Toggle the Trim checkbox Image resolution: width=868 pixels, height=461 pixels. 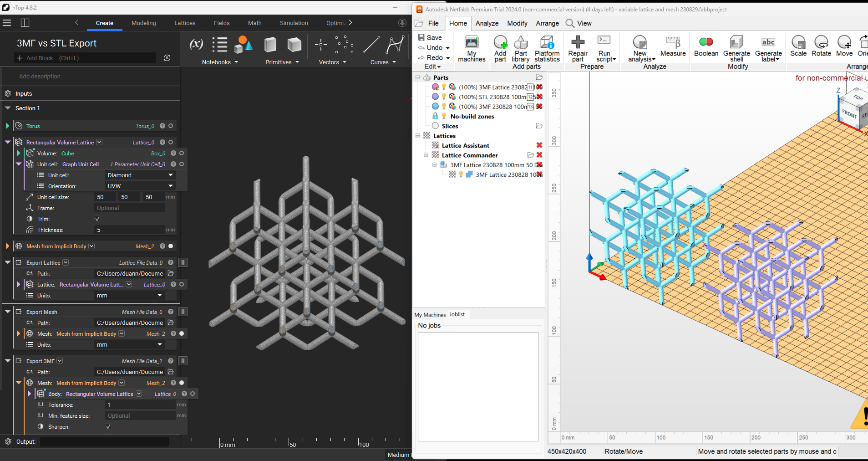[x=97, y=219]
